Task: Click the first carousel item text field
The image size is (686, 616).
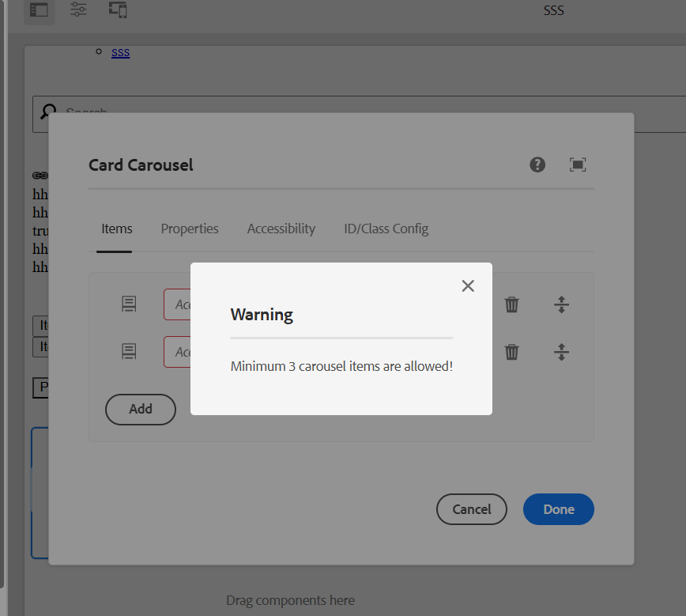Action: [x=178, y=304]
